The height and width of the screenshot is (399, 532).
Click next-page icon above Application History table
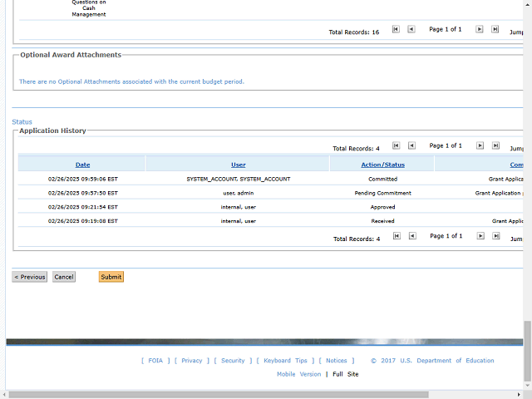480,145
